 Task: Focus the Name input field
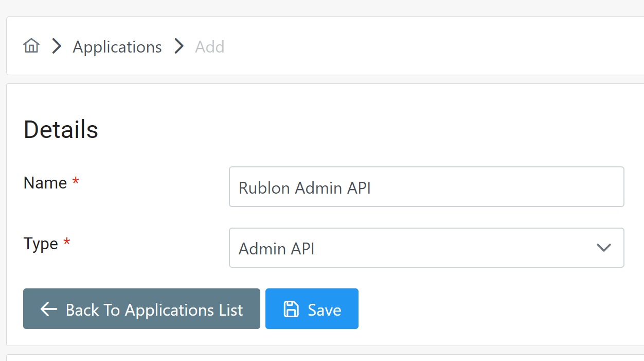[x=489, y=187]
